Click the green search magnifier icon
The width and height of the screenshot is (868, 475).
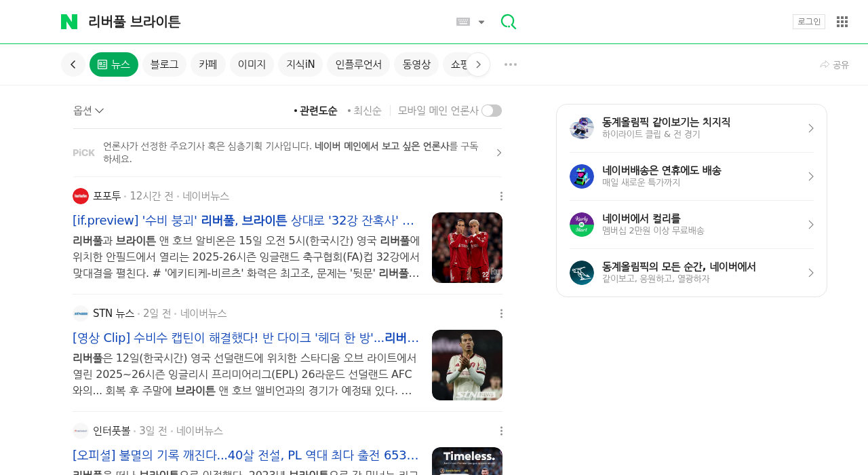(509, 22)
